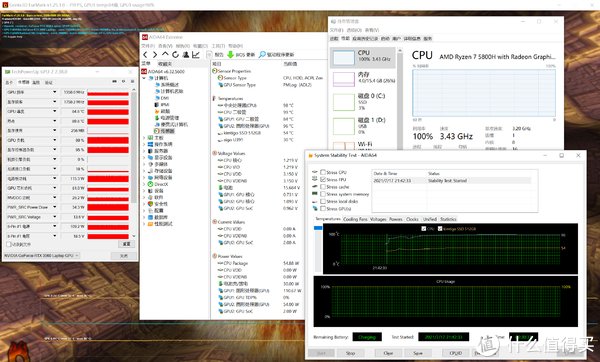
Task: Open GPU-Z GPU temperature sensor dropdown
Action: coord(55,111)
